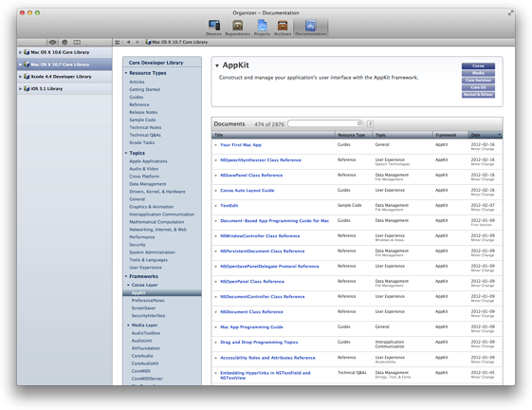Click the jump bar related items icon

point(118,42)
